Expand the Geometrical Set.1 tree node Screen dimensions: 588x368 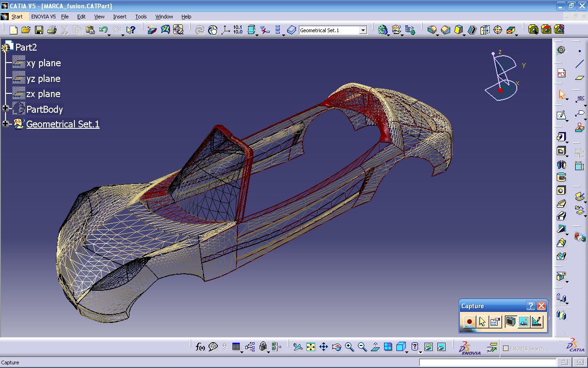point(5,124)
